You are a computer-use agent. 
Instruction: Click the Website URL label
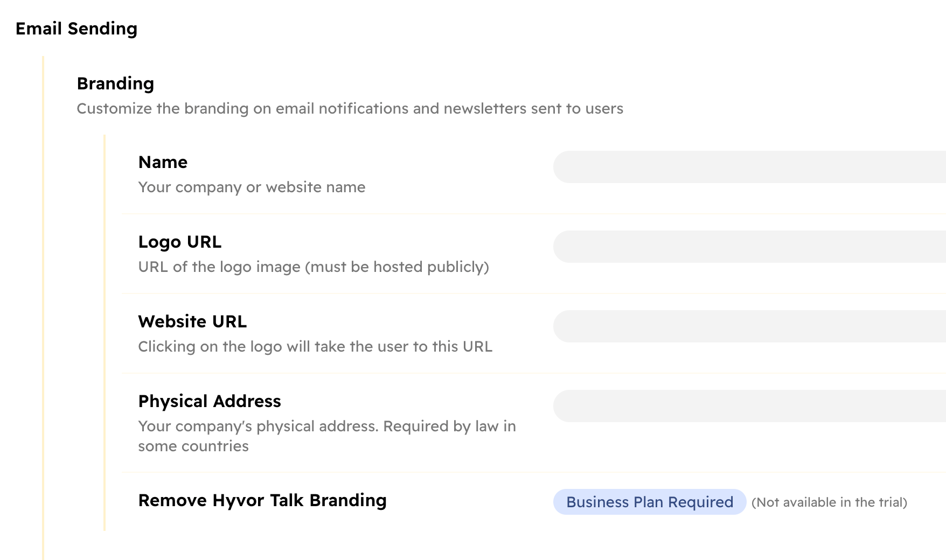[x=192, y=321]
